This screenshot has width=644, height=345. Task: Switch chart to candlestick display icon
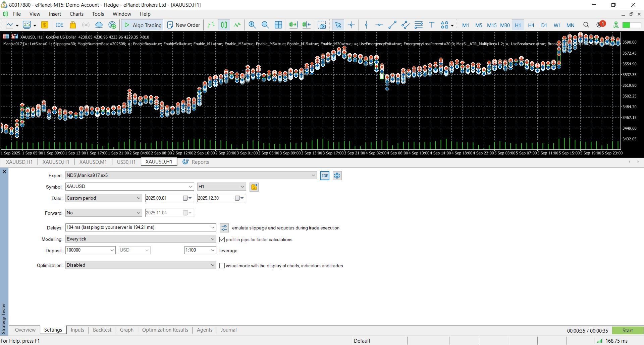224,25
